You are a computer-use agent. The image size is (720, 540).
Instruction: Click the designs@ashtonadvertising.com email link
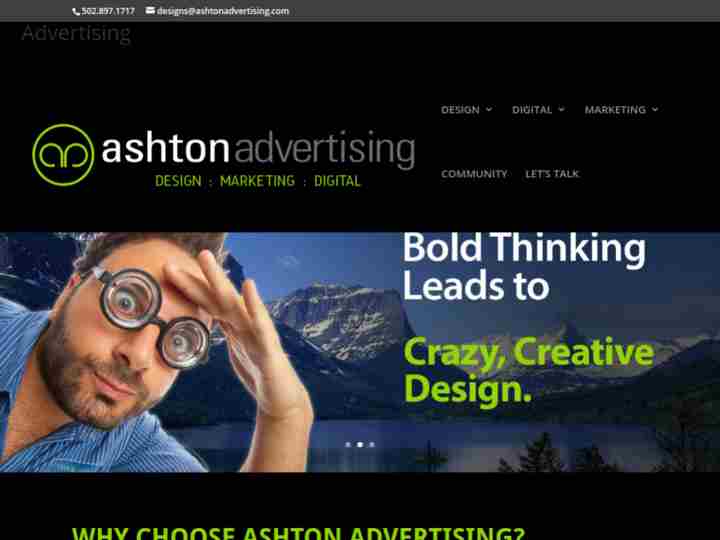pos(223,11)
